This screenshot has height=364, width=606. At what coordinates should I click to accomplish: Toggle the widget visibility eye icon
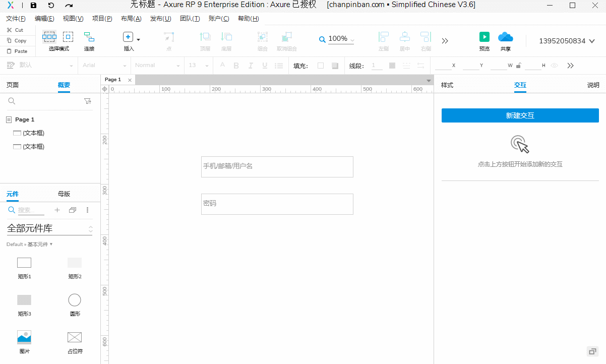click(x=554, y=66)
